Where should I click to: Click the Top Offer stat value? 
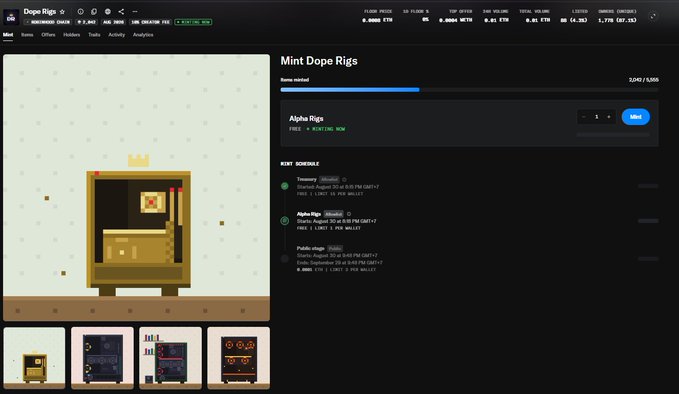click(456, 20)
